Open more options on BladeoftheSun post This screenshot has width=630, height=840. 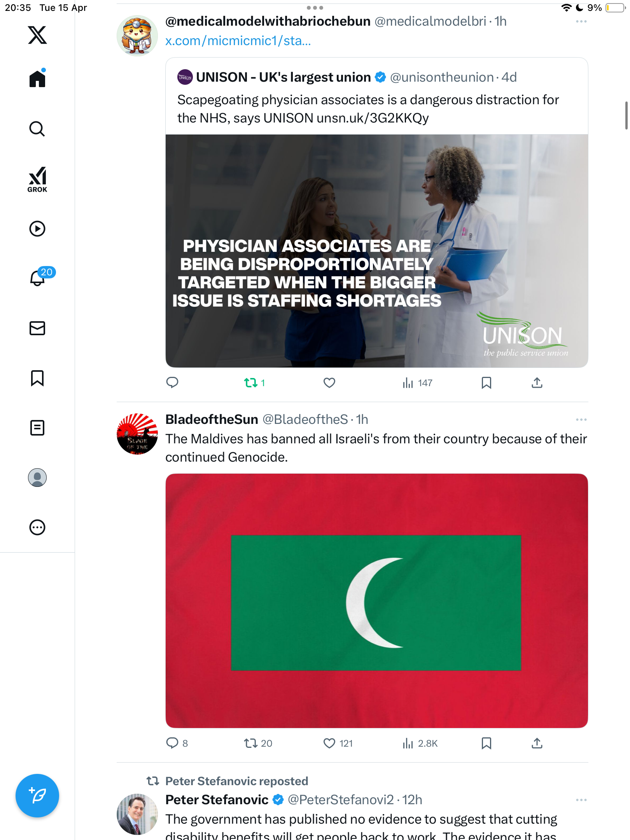point(581,420)
